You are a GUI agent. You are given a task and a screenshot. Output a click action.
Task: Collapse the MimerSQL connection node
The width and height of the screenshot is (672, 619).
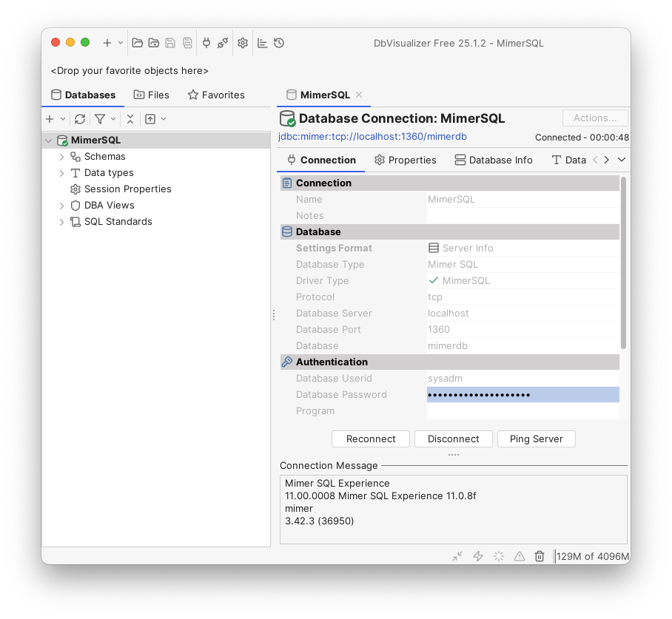click(x=48, y=140)
